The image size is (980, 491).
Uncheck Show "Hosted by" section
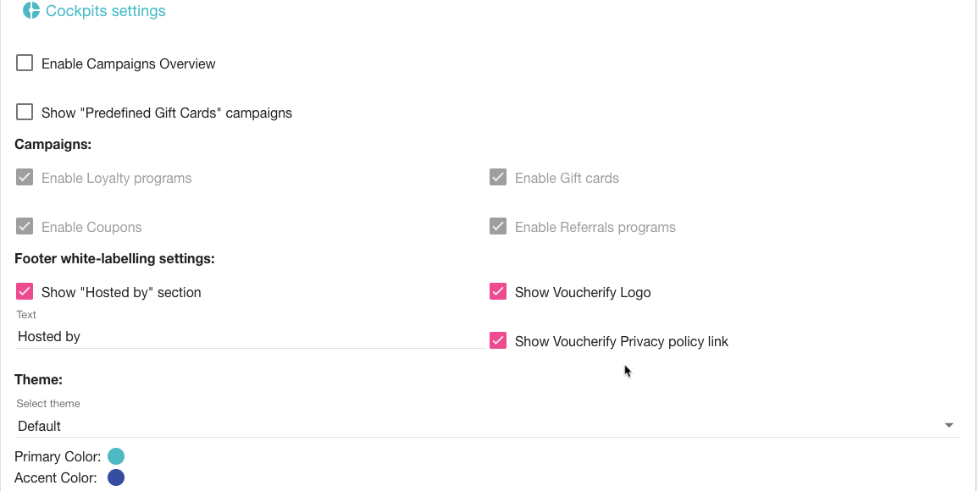pos(25,292)
